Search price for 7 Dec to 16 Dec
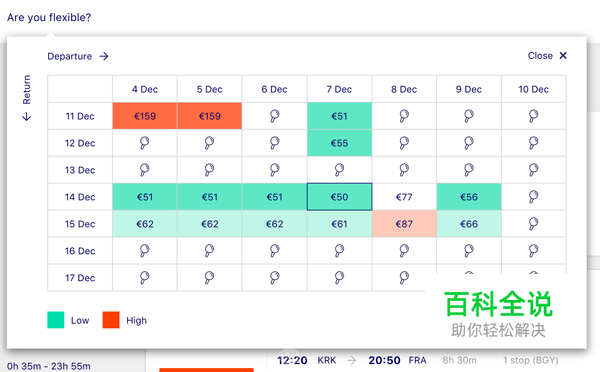Screen dimensions: 600x372 point(339,251)
